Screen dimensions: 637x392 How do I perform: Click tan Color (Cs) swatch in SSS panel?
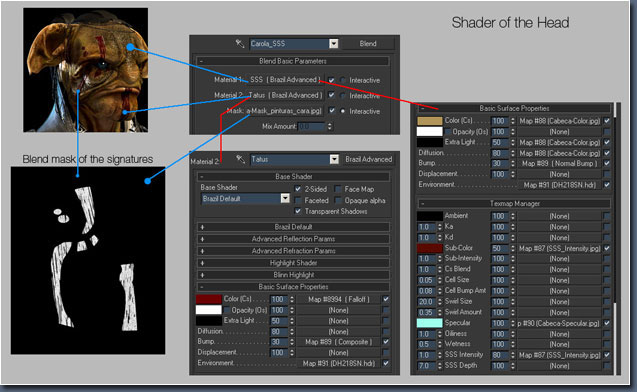[x=430, y=121]
